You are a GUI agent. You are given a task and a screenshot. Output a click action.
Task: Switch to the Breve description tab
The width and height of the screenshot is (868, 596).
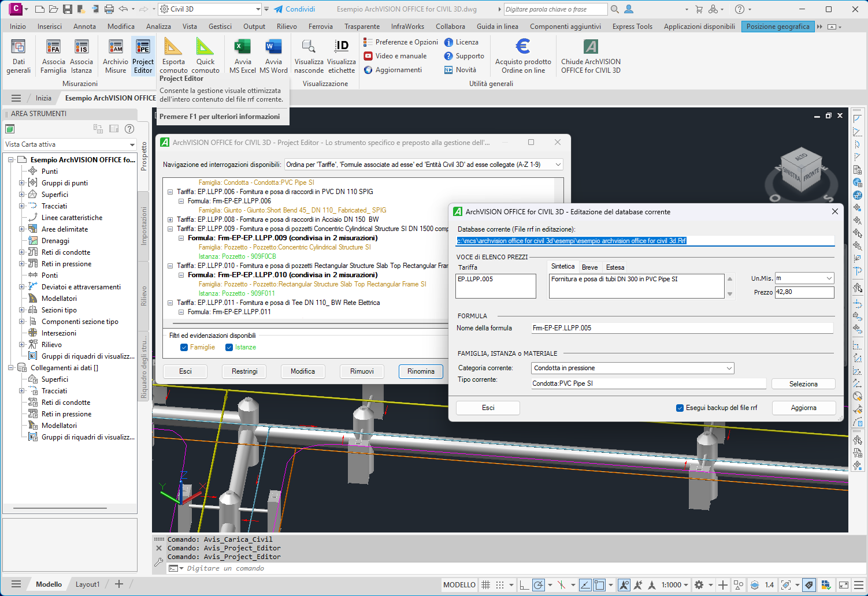[589, 267]
